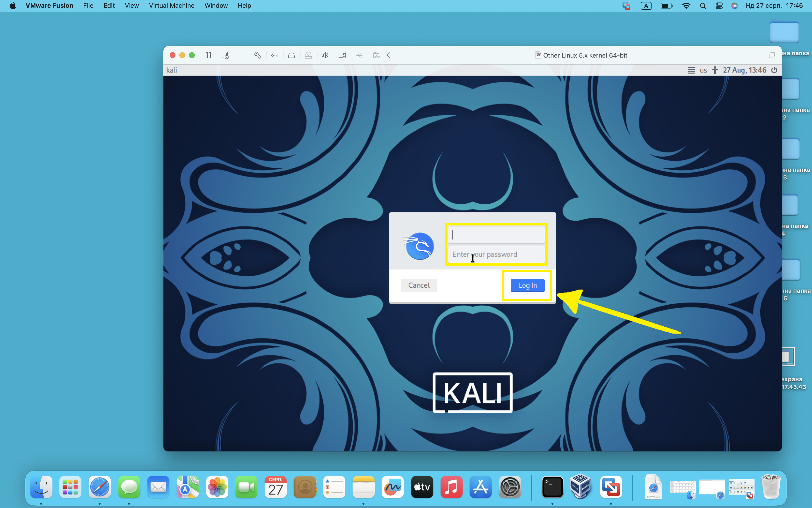Open Control Center icon in menu bar
The image size is (812, 508).
coord(719,6)
